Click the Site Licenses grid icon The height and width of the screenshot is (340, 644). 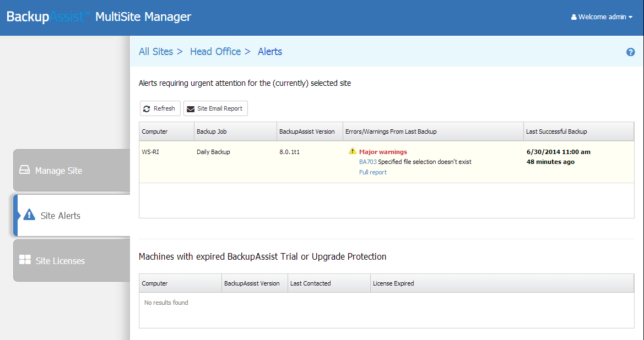coord(25,260)
